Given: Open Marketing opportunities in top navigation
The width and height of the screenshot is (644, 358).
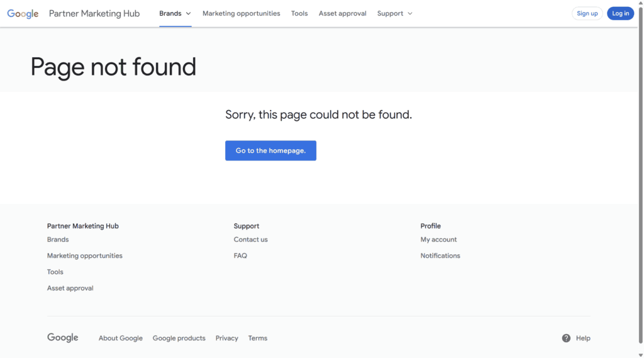Looking at the screenshot, I should click(x=241, y=14).
